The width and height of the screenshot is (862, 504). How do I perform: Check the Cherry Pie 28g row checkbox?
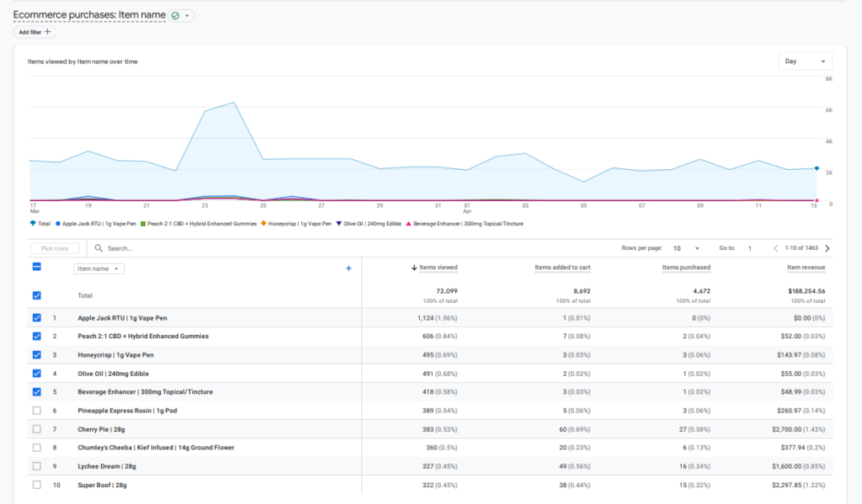pyautogui.click(x=36, y=429)
